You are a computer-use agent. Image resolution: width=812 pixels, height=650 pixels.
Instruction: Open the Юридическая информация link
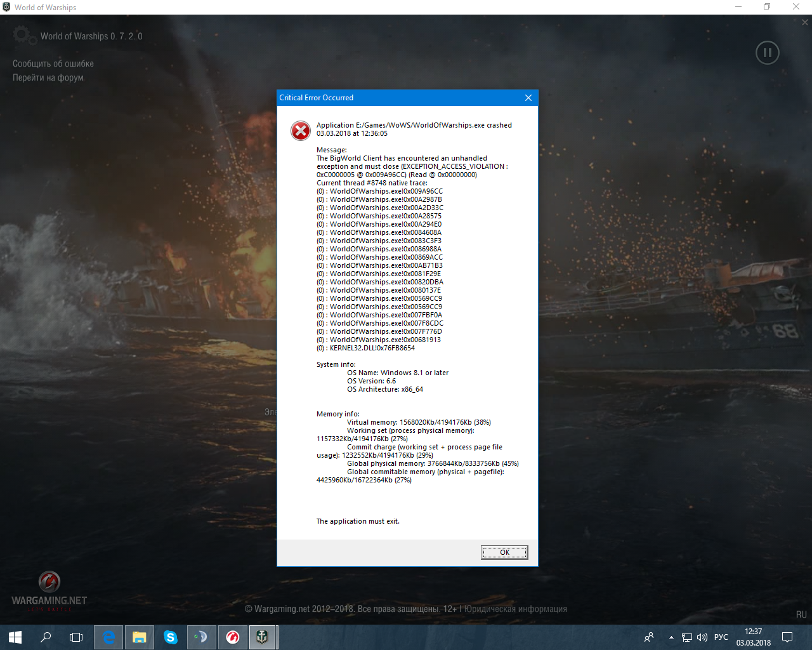tap(515, 609)
